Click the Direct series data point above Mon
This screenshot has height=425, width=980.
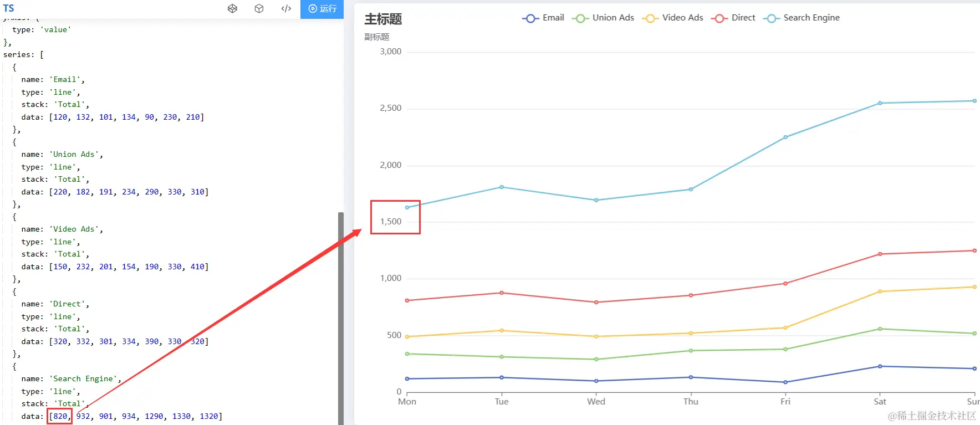click(407, 301)
